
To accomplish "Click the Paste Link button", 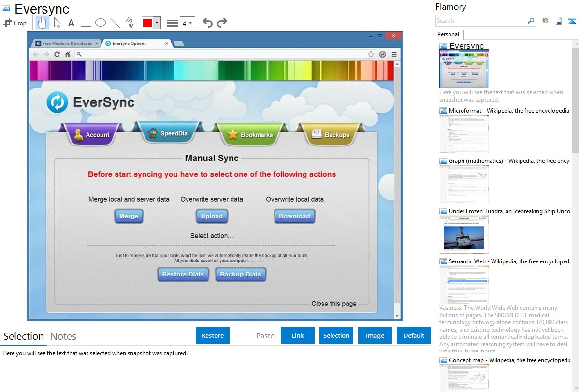I will (x=298, y=335).
